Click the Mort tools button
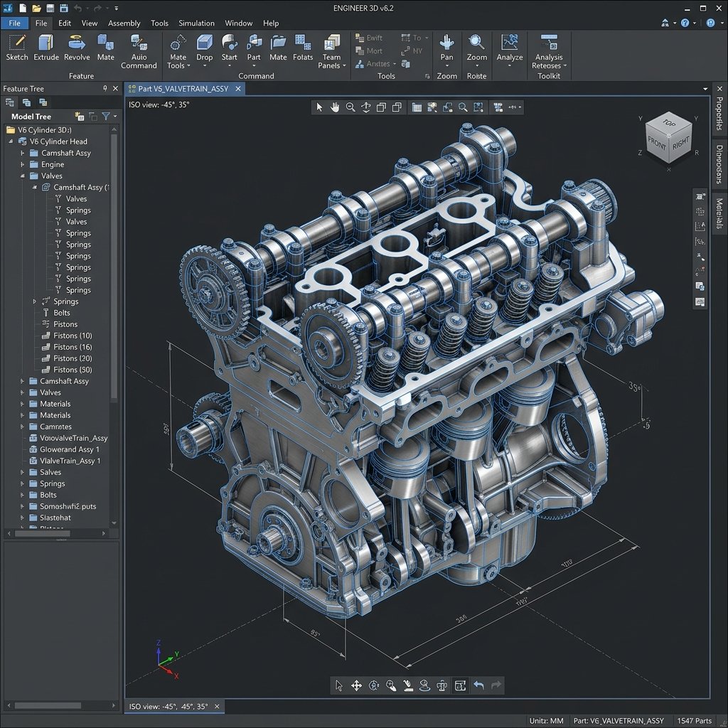This screenshot has width=728, height=728. pos(369,50)
